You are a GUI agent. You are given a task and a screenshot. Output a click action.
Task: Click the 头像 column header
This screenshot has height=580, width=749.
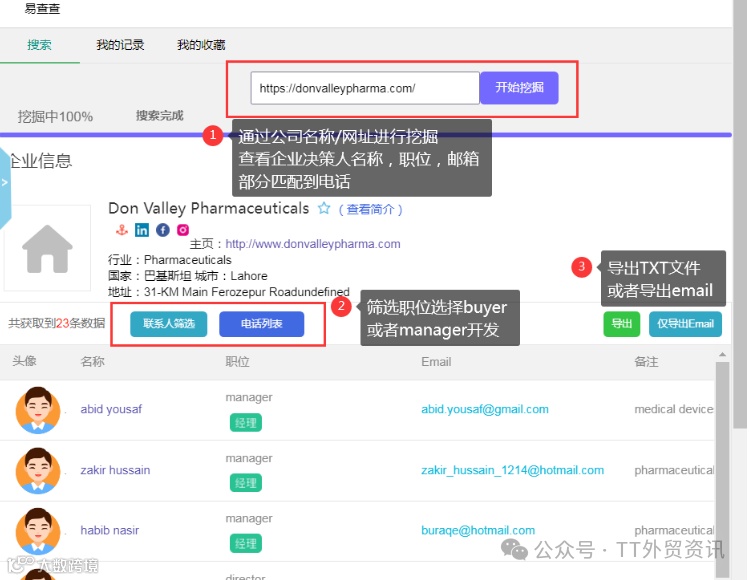point(24,361)
